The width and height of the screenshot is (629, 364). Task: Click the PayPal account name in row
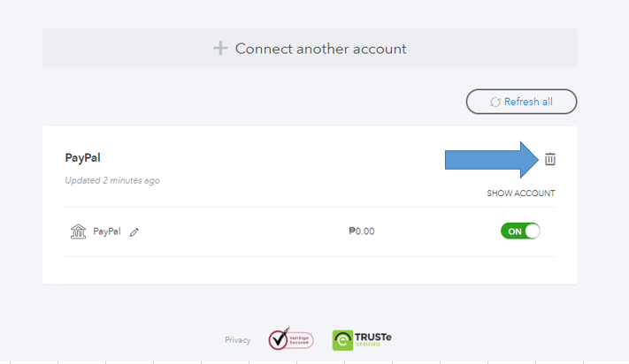107,231
